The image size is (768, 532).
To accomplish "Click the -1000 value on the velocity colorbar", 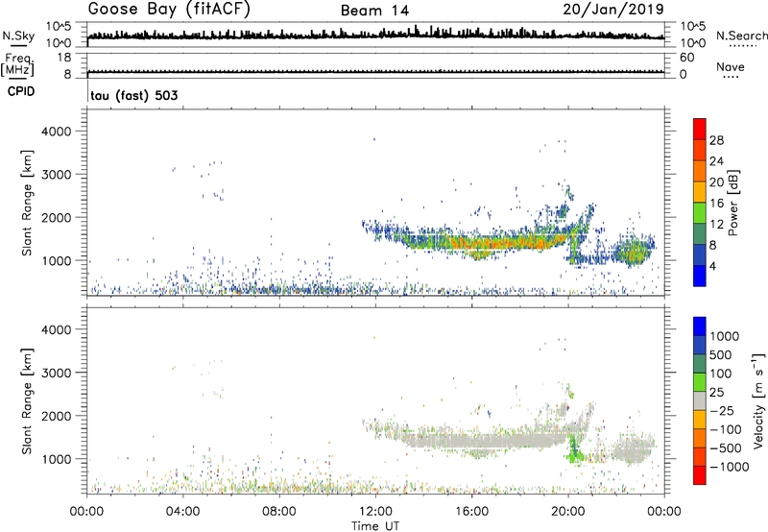I will [730, 467].
